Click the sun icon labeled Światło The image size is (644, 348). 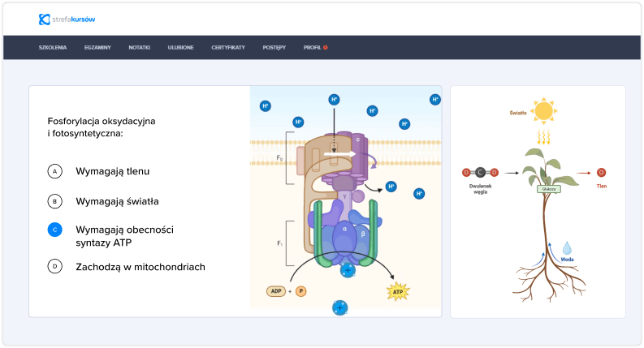pyautogui.click(x=542, y=110)
